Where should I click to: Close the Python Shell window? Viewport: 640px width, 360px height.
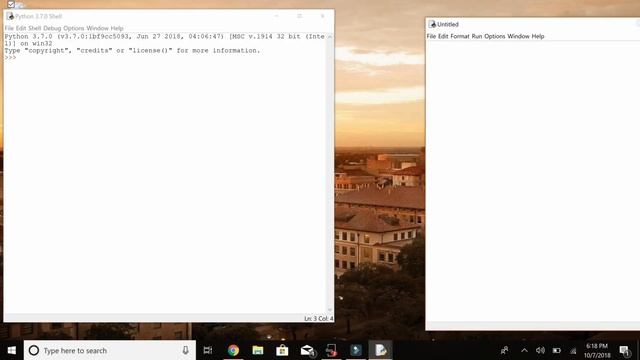point(322,16)
